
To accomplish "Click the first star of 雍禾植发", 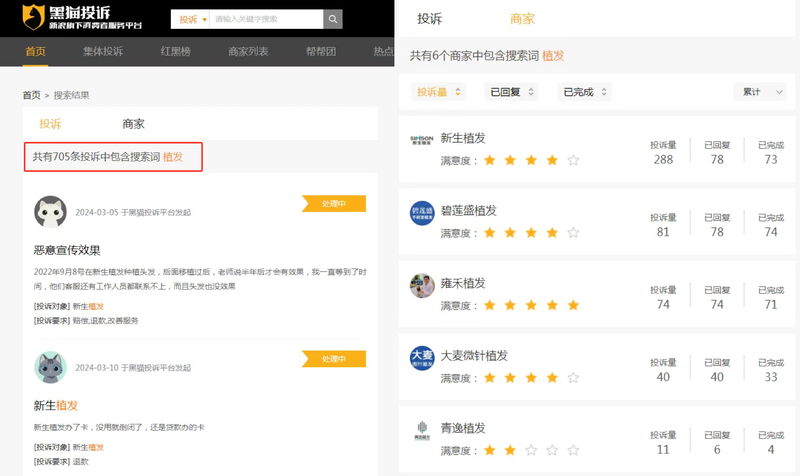I will (490, 305).
